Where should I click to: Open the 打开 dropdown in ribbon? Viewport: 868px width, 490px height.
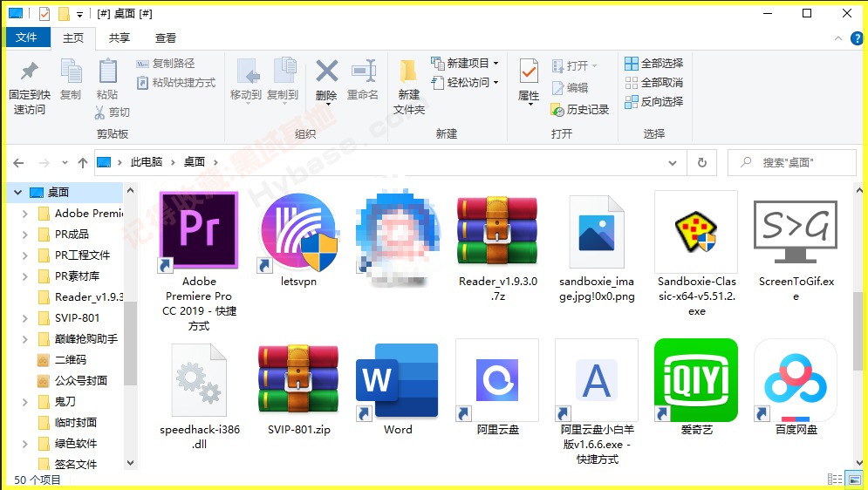pyautogui.click(x=575, y=65)
